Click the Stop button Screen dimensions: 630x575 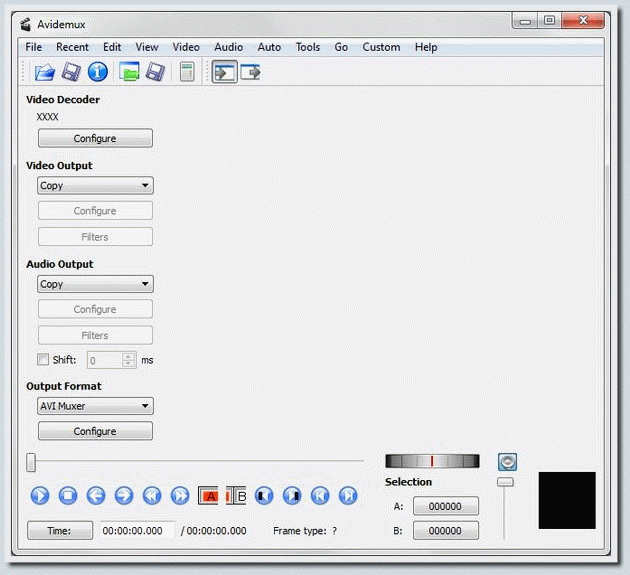[68, 495]
